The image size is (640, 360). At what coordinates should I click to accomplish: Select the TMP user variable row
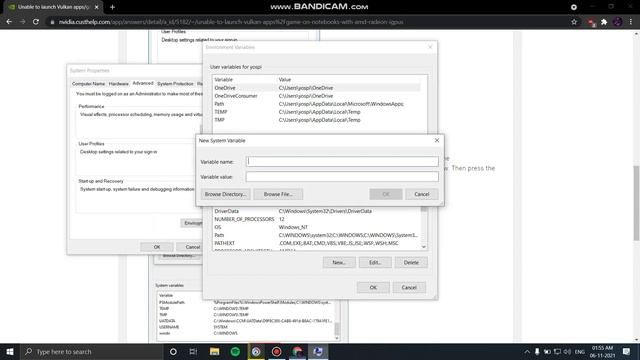click(316, 120)
